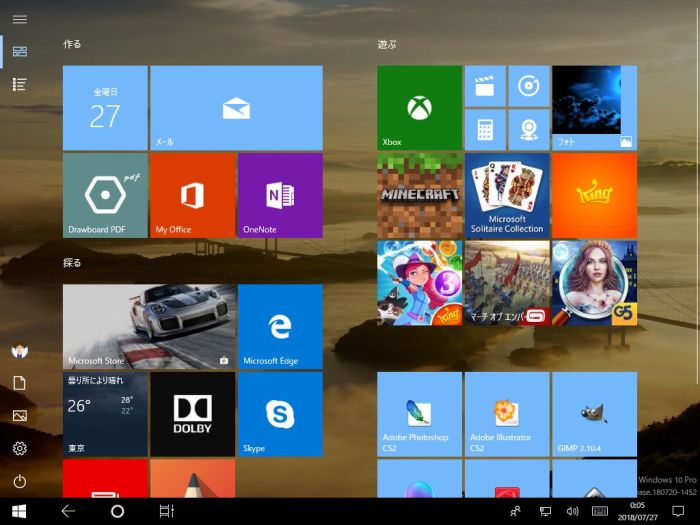700x525 pixels.
Task: Expand the hamburger menu in the sidebar
Action: (x=19, y=19)
